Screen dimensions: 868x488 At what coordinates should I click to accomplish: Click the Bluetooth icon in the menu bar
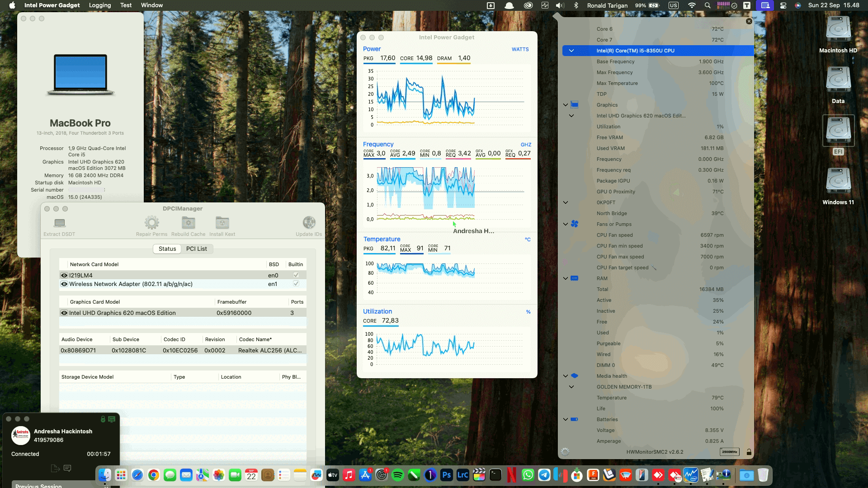pyautogui.click(x=576, y=5)
